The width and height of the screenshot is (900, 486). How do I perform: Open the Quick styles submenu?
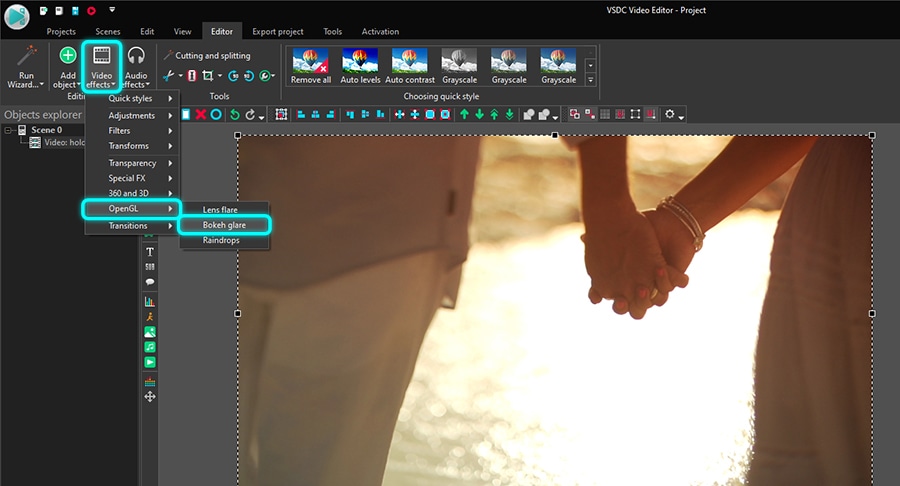tap(134, 99)
